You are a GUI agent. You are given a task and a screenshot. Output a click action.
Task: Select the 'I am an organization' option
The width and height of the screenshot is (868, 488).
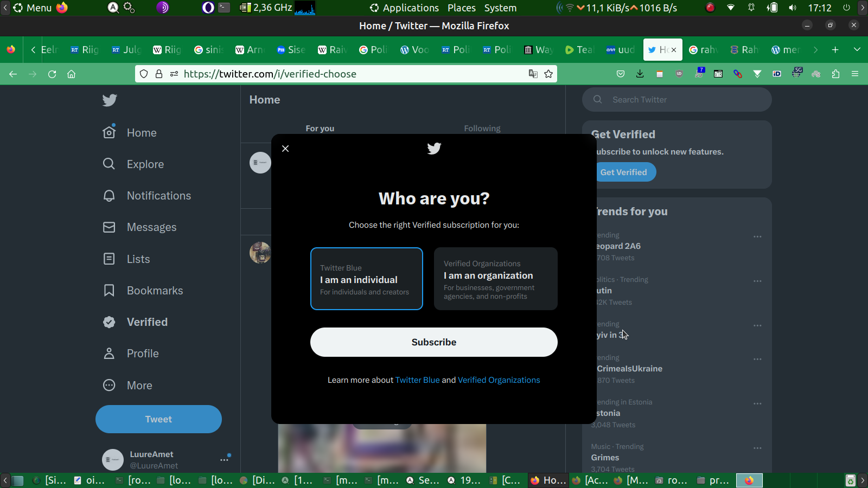pos(496,279)
